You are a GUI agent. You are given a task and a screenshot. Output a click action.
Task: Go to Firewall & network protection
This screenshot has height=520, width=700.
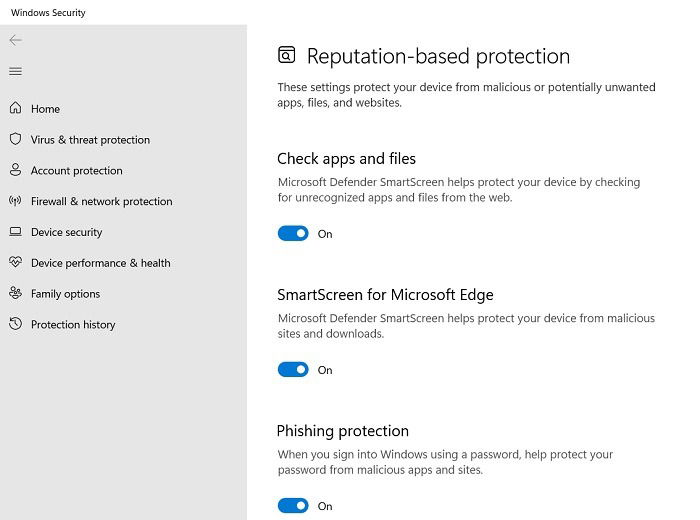point(101,201)
